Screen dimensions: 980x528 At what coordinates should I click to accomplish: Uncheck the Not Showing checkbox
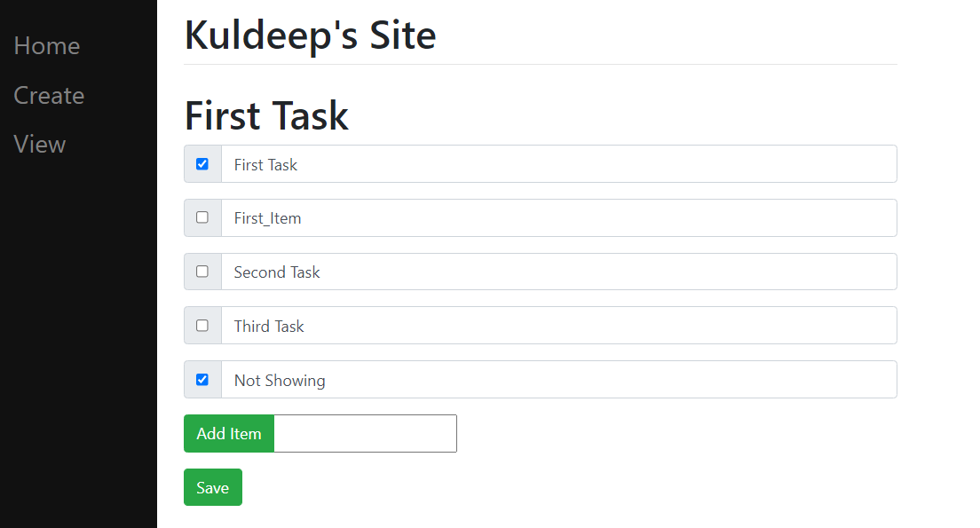coord(202,379)
